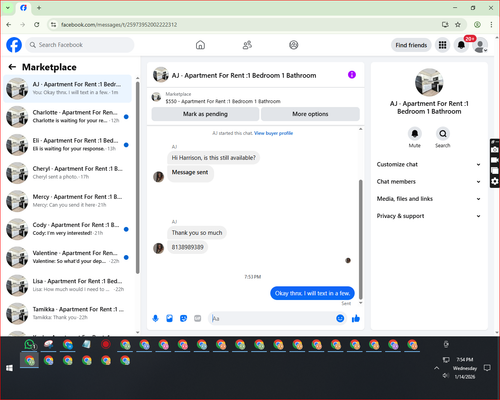Send a thumbs-up like

tap(356, 319)
